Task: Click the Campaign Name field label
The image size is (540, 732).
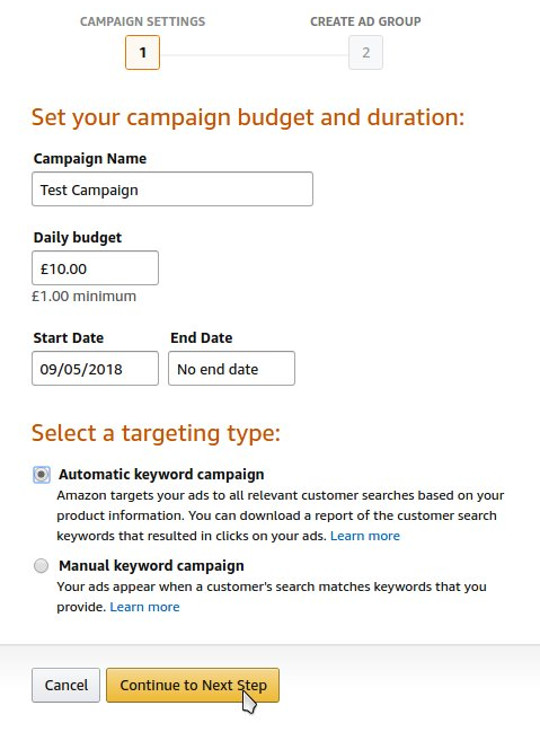Action: coord(90,159)
